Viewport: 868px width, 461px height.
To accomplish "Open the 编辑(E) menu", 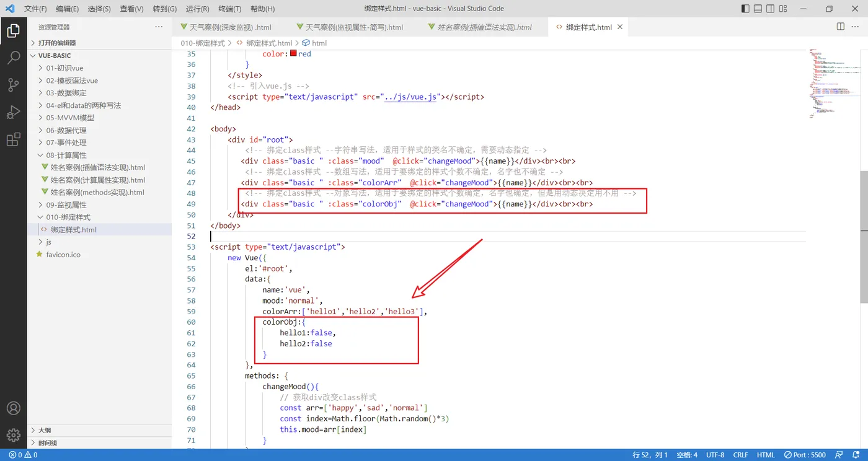I will coord(67,9).
